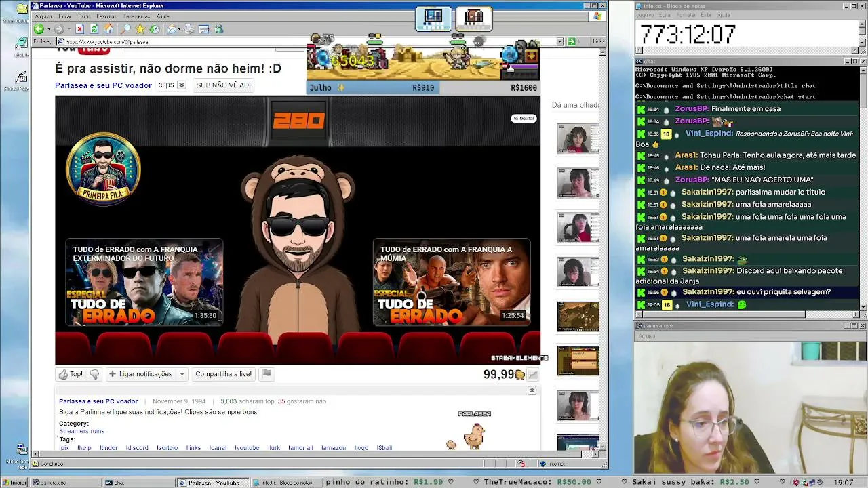This screenshot has width=868, height=488.
Task: Open the Exterminador do Futuro video thumbnail
Action: (x=144, y=282)
